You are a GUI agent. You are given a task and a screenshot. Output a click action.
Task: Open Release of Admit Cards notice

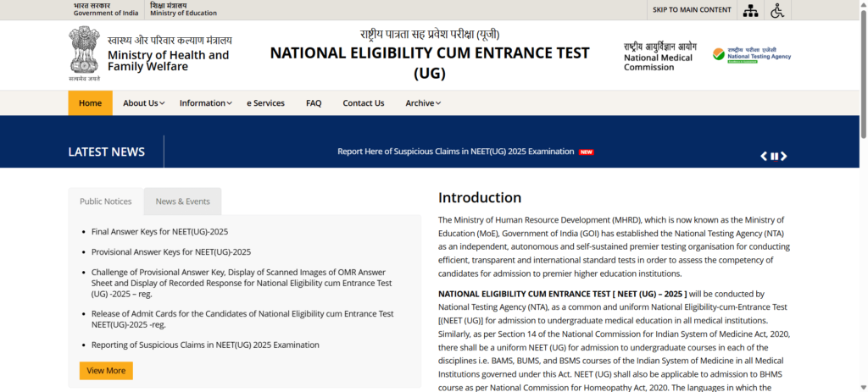coord(242,319)
